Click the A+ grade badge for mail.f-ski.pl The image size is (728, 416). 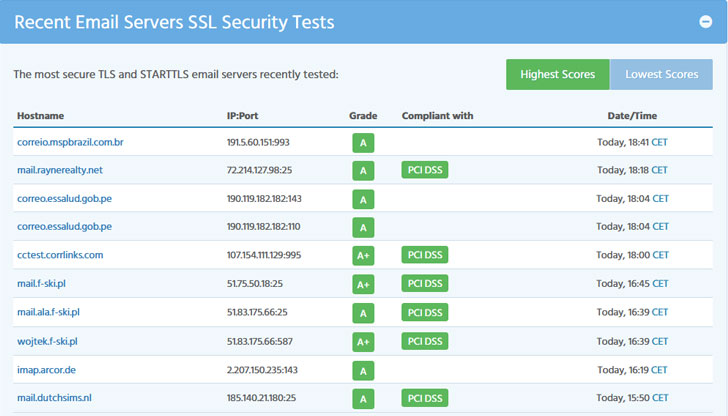coord(363,284)
